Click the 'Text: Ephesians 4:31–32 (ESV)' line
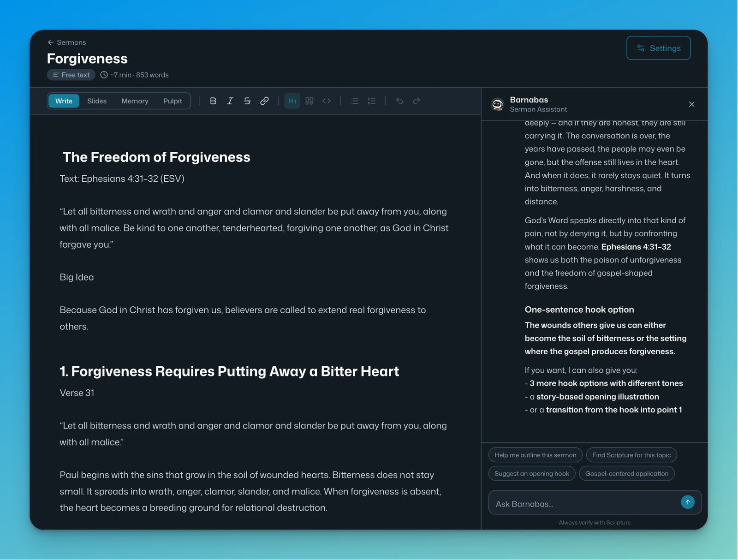Screen dimensions: 738x560 coord(122,179)
